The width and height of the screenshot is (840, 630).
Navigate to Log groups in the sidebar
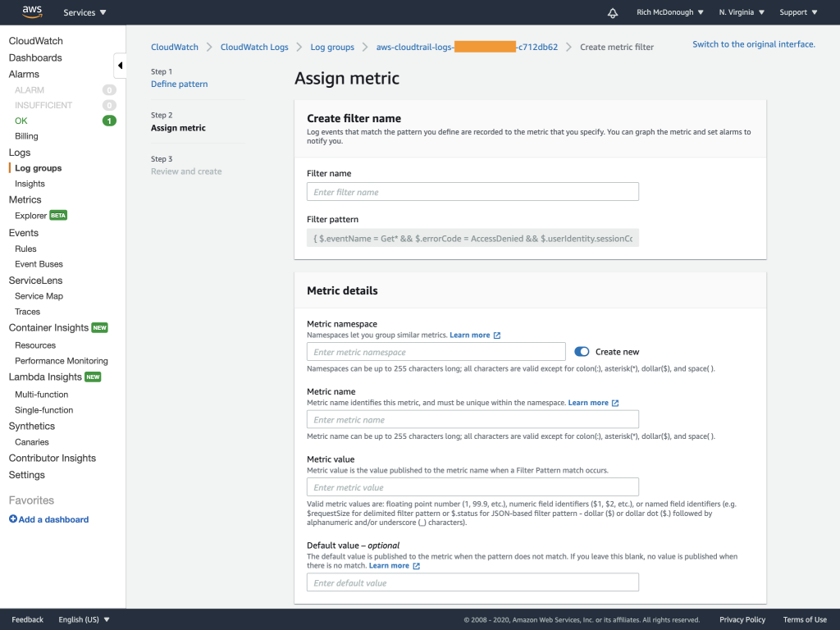pos(38,167)
